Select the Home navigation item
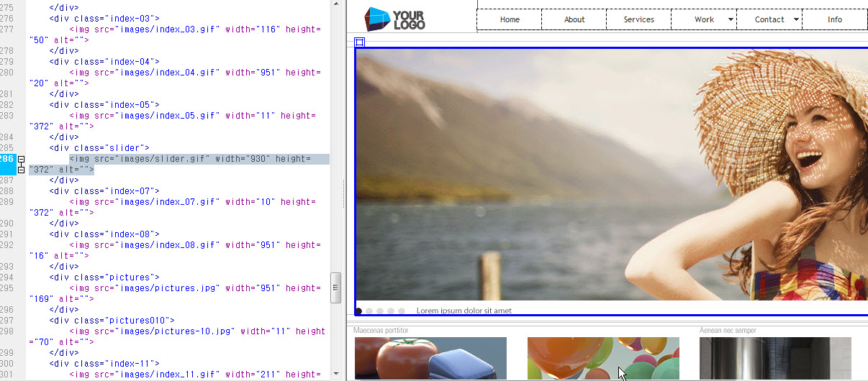Viewport: 868px width, 381px height. (x=510, y=19)
